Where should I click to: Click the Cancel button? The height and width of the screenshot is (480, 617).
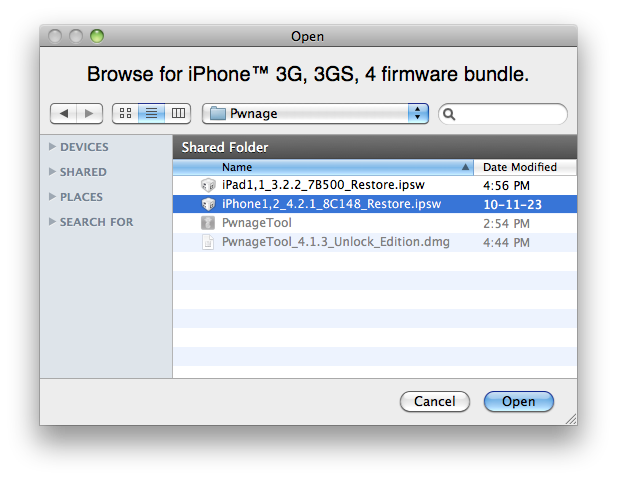435,401
